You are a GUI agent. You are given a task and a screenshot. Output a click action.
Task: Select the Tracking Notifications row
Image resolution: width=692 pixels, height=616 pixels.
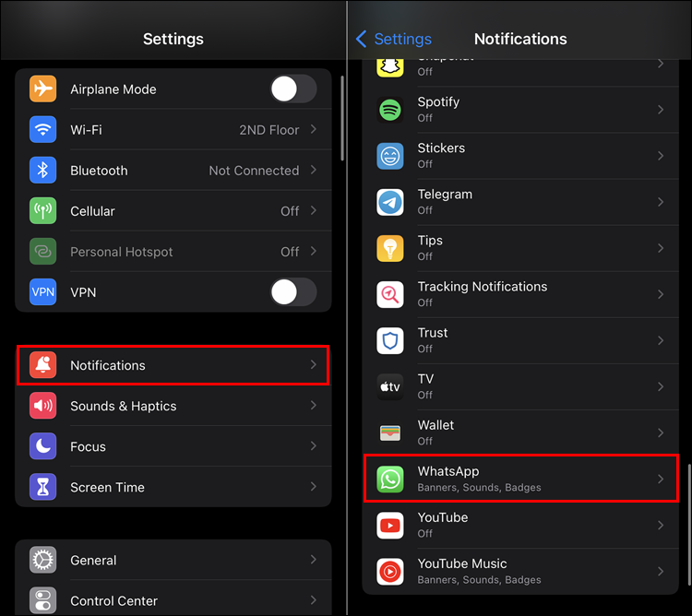(520, 294)
